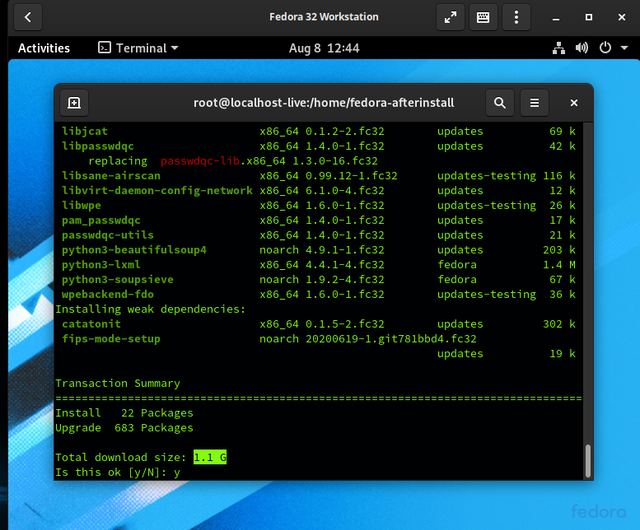Viewport: 640px width, 530px height.
Task: Click 'Install 22 Packages' line
Action: coord(124,413)
